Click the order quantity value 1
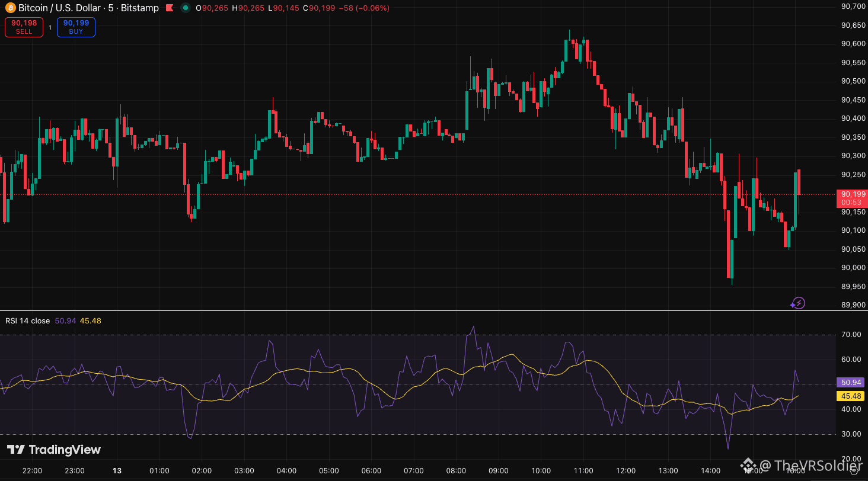This screenshot has height=481, width=868. tap(50, 27)
